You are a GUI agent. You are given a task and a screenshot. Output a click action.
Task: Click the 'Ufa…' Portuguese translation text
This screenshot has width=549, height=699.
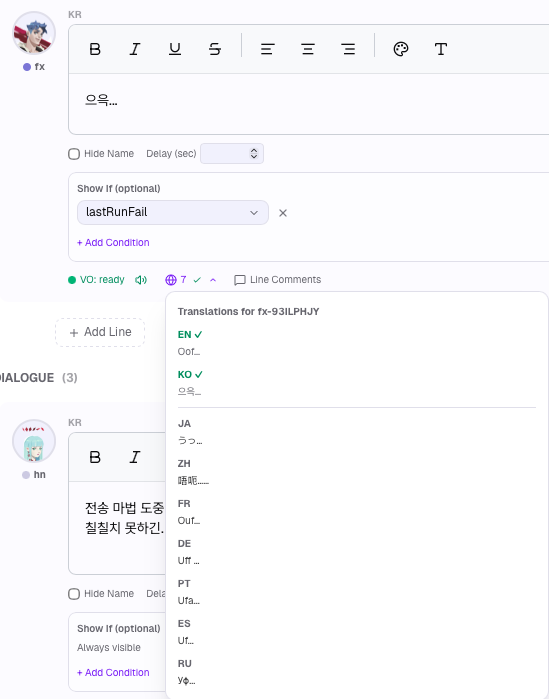tap(188, 601)
